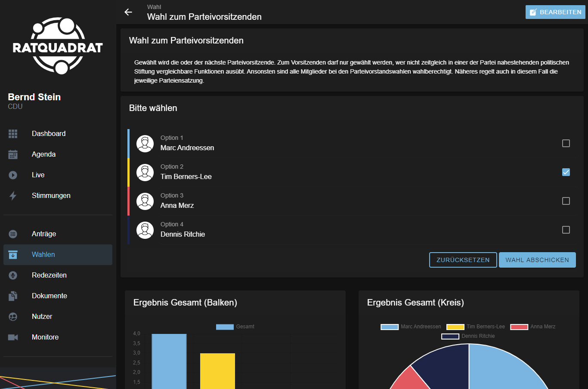Check the Anna Merz checkbox

(566, 201)
